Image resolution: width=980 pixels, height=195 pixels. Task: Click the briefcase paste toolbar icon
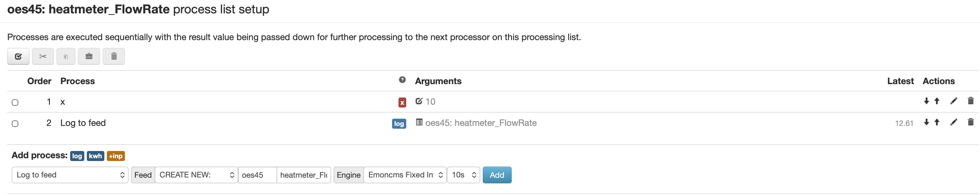coord(89,56)
